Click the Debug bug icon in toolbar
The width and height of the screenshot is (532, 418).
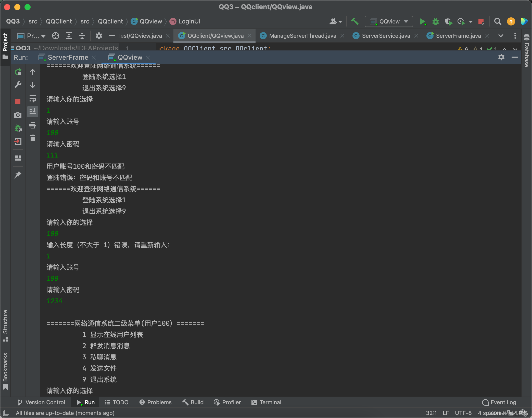pos(436,21)
